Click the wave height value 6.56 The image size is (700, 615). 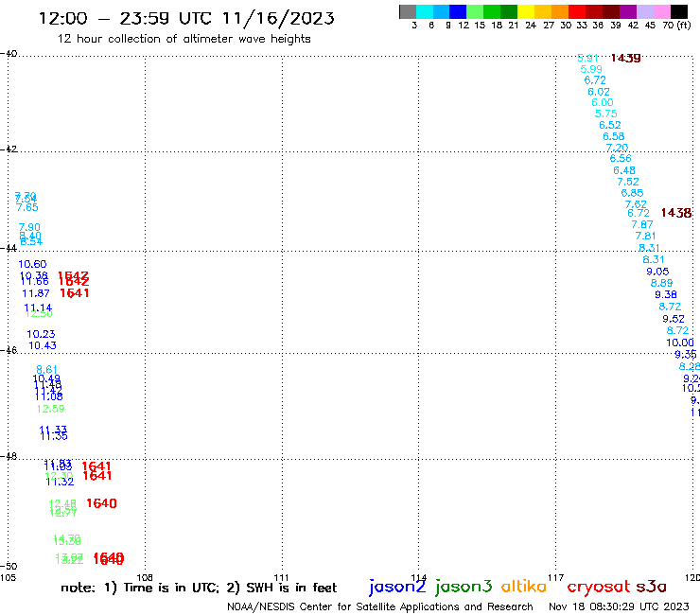click(621, 159)
